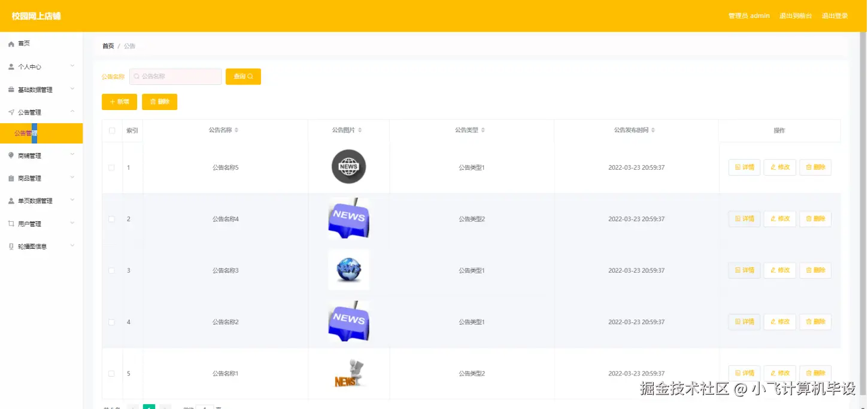Click the briefcase icon beside 基础数据管理
868x409 pixels.
11,90
